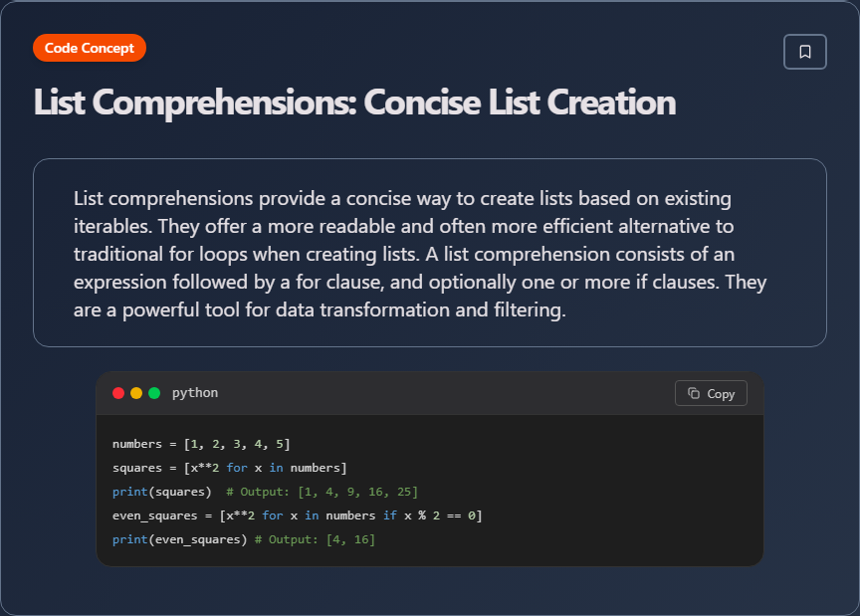The image size is (860, 616).
Task: Click the line numbers = [1, 2, 3, 4, 5]
Action: point(201,444)
